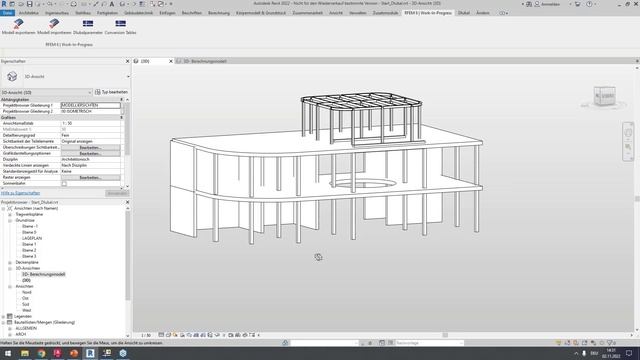Click the microphone icon in system tray
This screenshot has width=640, height=360.
pyautogui.click(x=584, y=353)
